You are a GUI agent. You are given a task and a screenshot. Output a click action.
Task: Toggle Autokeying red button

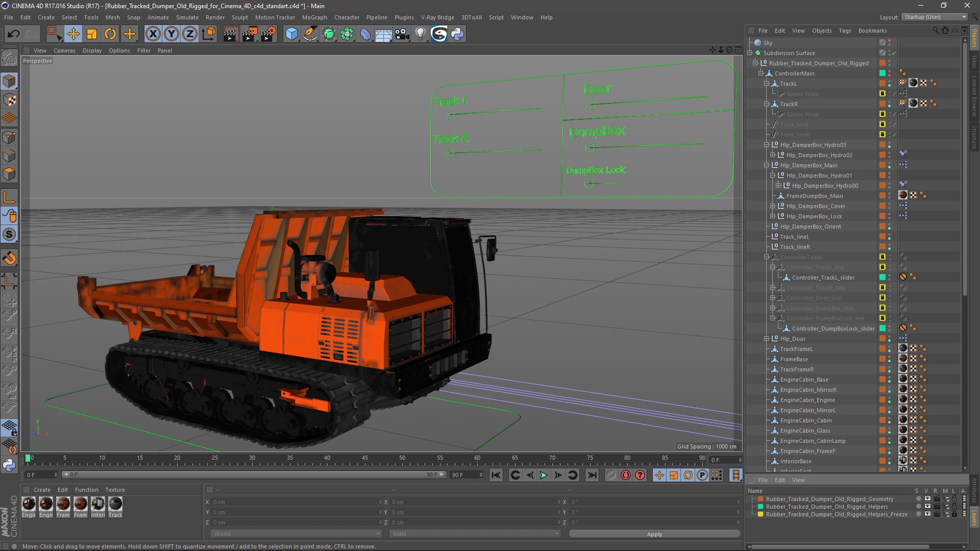[626, 475]
